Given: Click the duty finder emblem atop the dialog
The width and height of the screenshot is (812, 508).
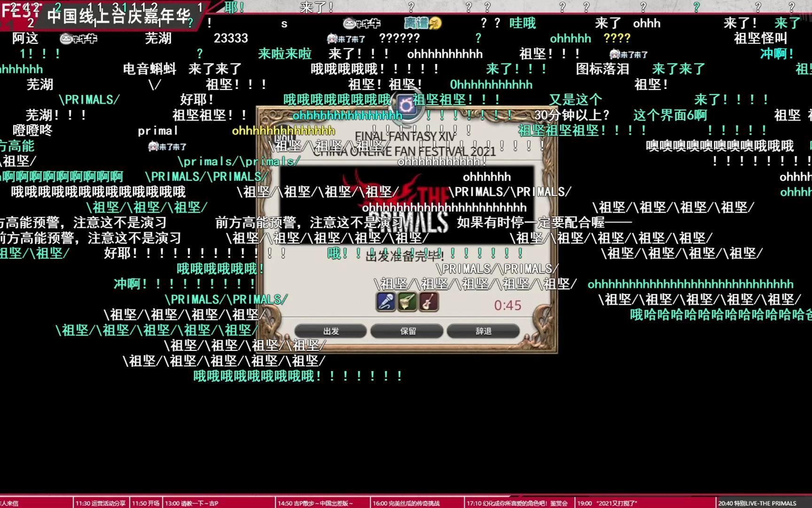Looking at the screenshot, I should 406,105.
